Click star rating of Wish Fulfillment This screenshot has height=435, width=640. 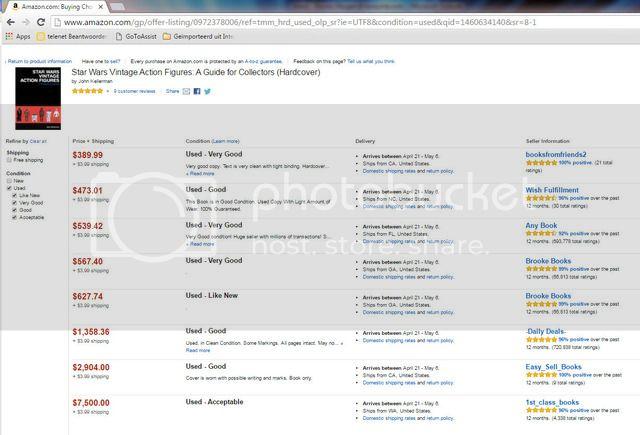click(541, 198)
